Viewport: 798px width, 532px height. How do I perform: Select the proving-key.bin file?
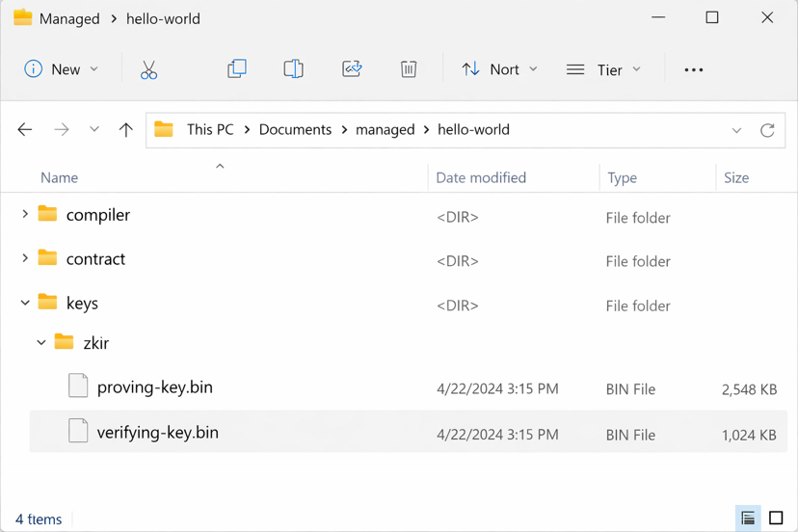(x=154, y=387)
